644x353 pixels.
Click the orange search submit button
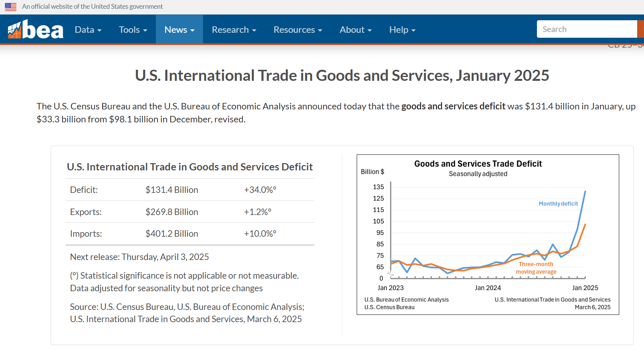[x=641, y=29]
